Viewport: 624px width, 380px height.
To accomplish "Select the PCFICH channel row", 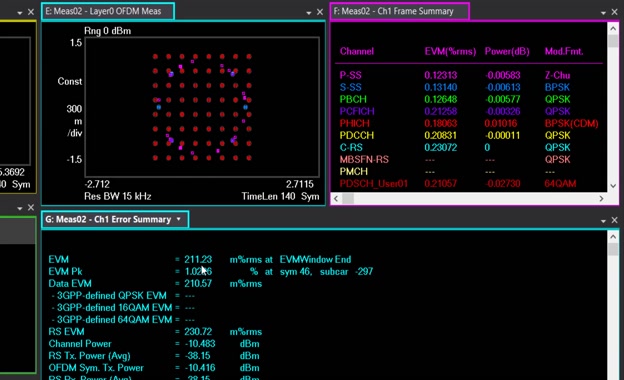I will point(469,111).
